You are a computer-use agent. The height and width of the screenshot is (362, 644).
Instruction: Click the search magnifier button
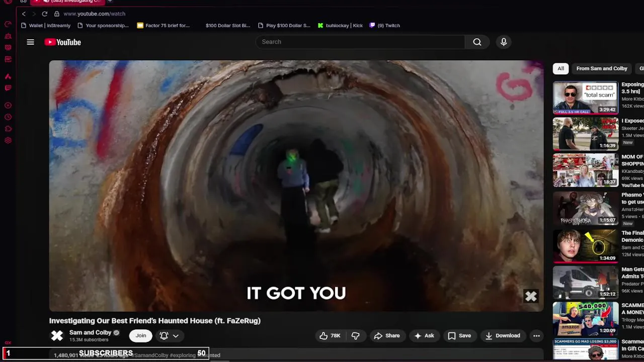click(x=477, y=42)
